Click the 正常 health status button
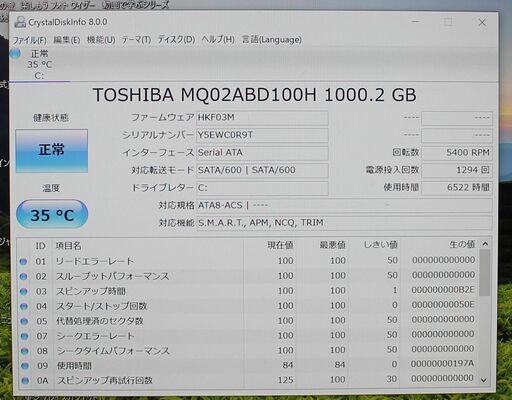Image resolution: width=512 pixels, height=400 pixels. coord(52,151)
